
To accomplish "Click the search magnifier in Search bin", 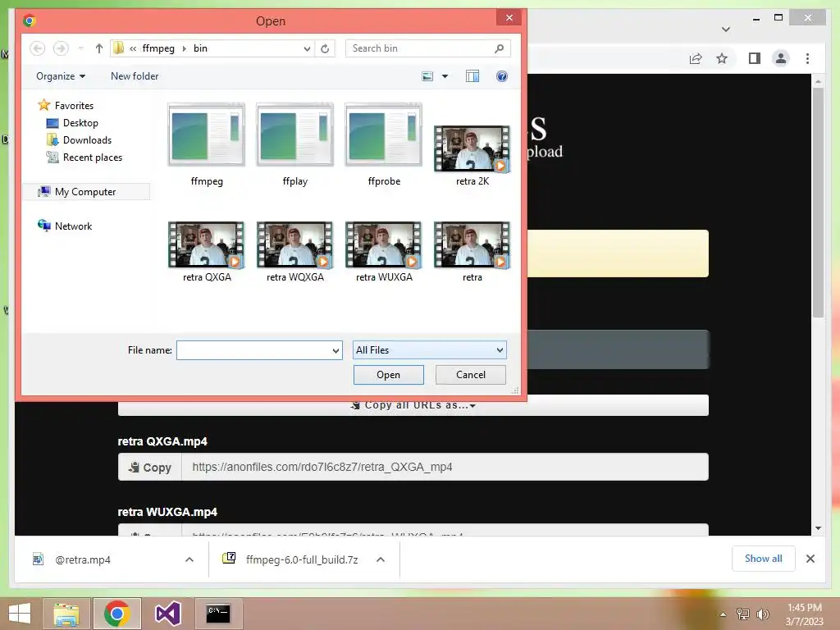I will click(x=499, y=48).
